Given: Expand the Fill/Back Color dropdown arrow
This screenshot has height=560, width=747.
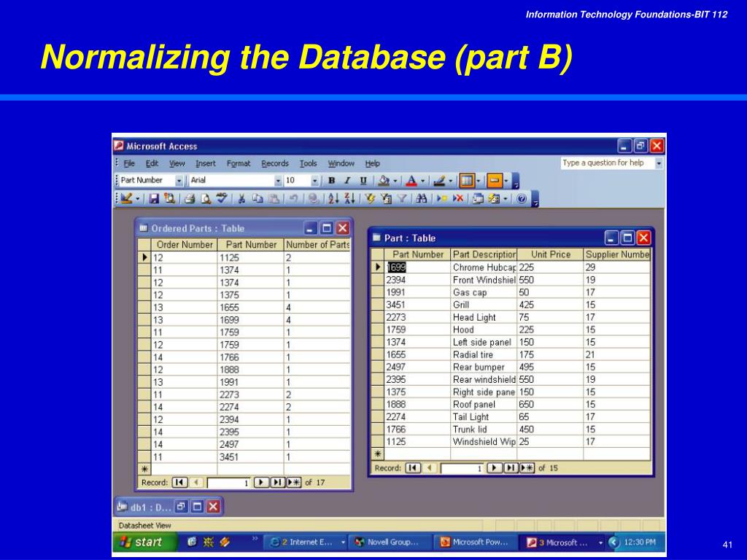Looking at the screenshot, I should click(x=395, y=181).
